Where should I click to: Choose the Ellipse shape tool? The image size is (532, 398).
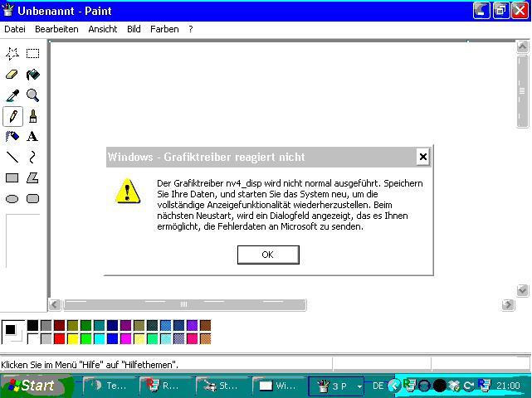pos(12,199)
